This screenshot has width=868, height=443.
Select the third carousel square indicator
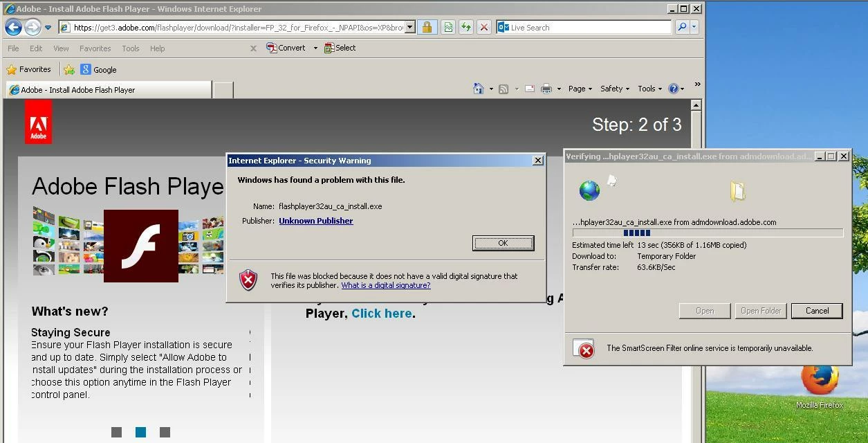165,432
